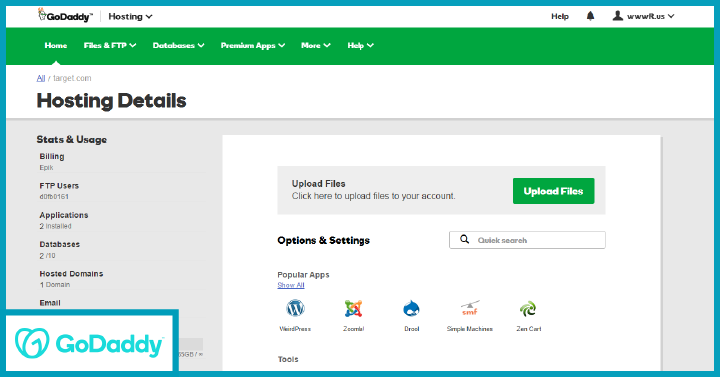Image resolution: width=720 pixels, height=377 pixels.
Task: Click the Tools section heading
Action: [288, 359]
